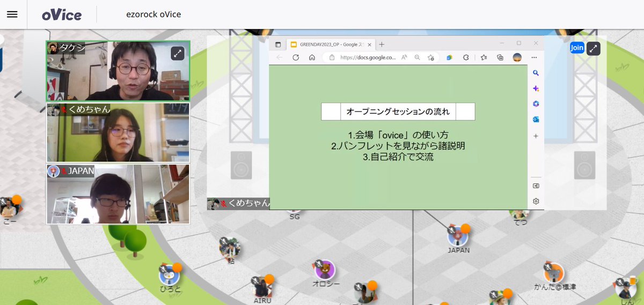The width and height of the screenshot is (644, 305).
Task: Expand the shared screen to fullscreen
Action: coord(594,48)
